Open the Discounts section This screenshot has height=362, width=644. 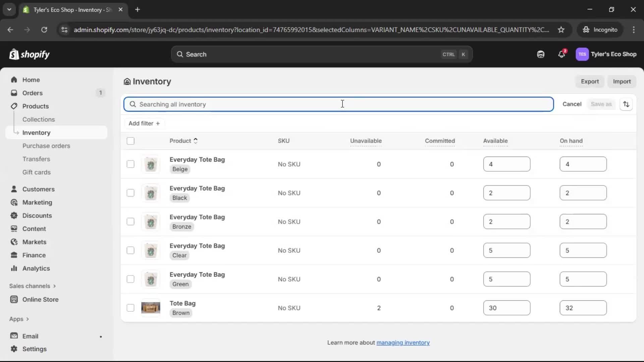point(37,216)
